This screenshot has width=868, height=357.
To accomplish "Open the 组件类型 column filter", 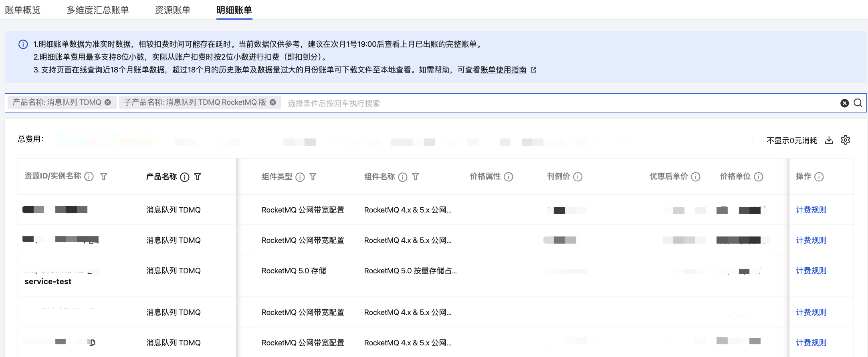I will 313,177.
